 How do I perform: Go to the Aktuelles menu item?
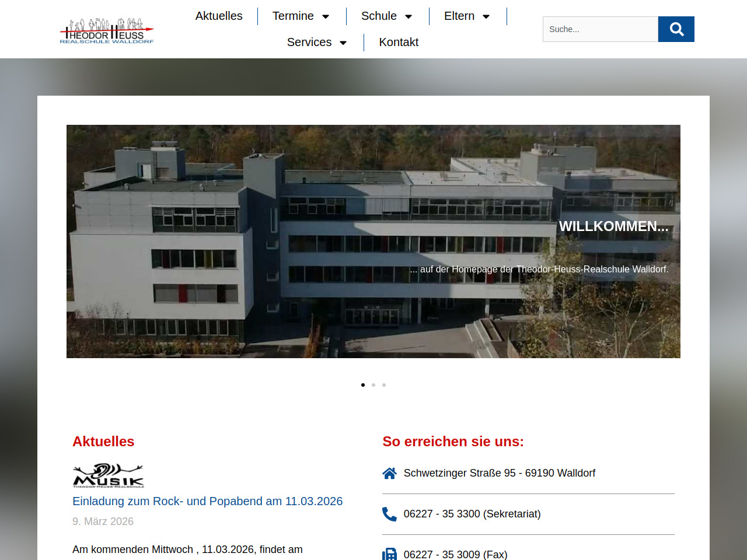pyautogui.click(x=219, y=16)
